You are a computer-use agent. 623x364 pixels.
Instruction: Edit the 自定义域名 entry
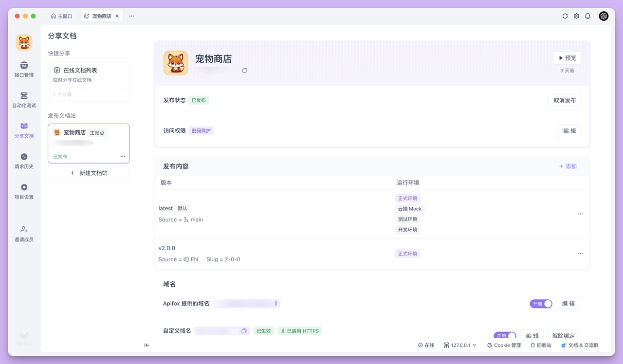(532, 335)
